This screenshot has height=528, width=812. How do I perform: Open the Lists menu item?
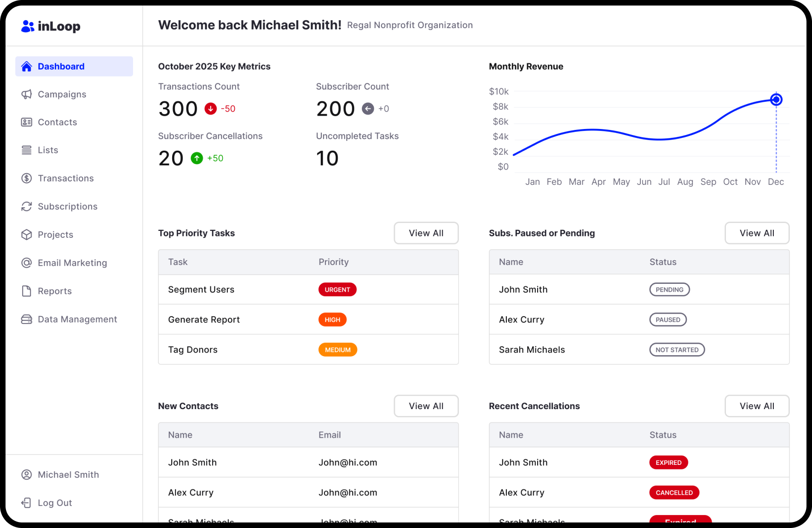coord(48,150)
